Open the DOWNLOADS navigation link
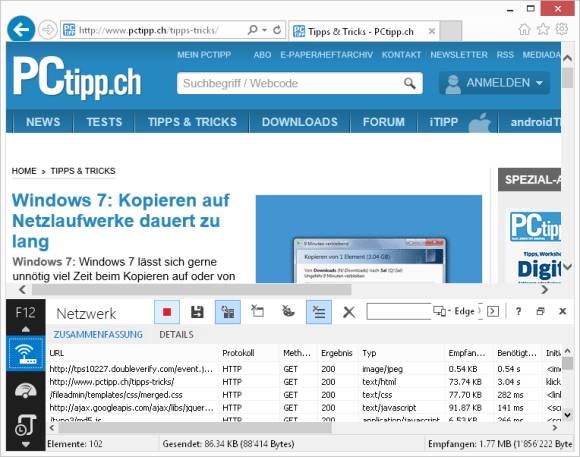Image resolution: width=580 pixels, height=457 pixels. coord(300,122)
